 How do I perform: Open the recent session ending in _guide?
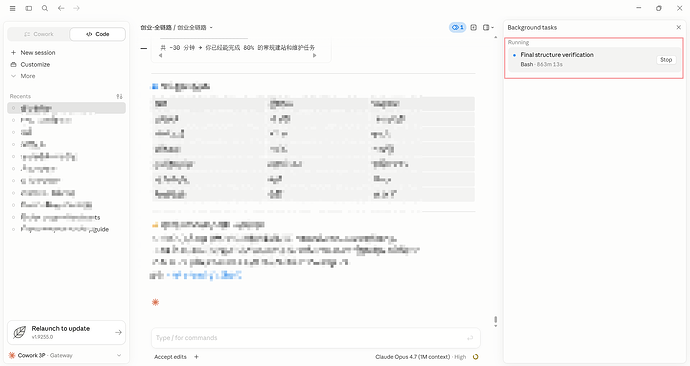tap(66, 229)
